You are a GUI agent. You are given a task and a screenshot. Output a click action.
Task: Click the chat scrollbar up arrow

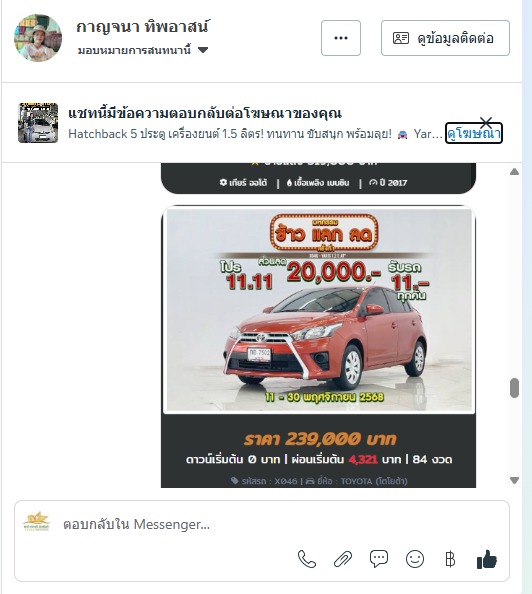click(x=514, y=172)
